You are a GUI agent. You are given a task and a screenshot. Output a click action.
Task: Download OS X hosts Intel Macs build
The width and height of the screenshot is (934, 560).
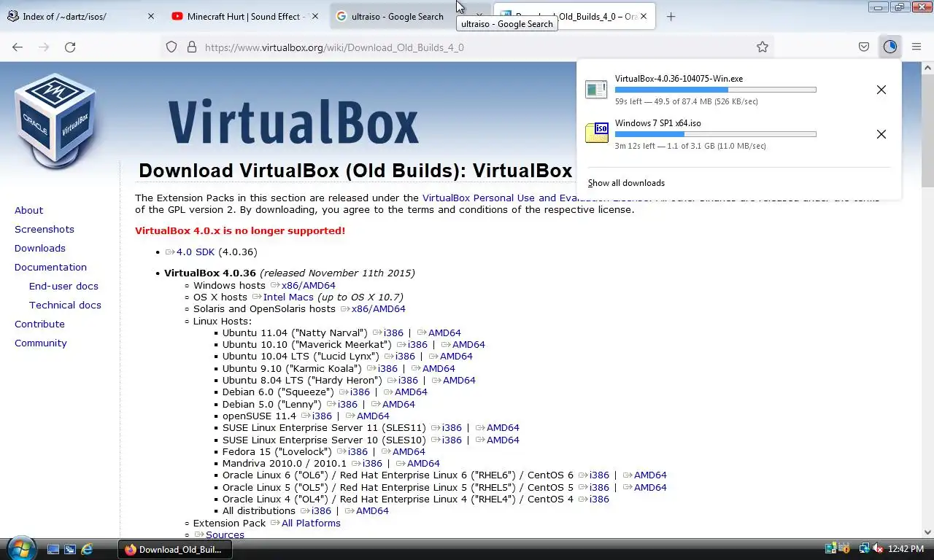[x=288, y=297]
